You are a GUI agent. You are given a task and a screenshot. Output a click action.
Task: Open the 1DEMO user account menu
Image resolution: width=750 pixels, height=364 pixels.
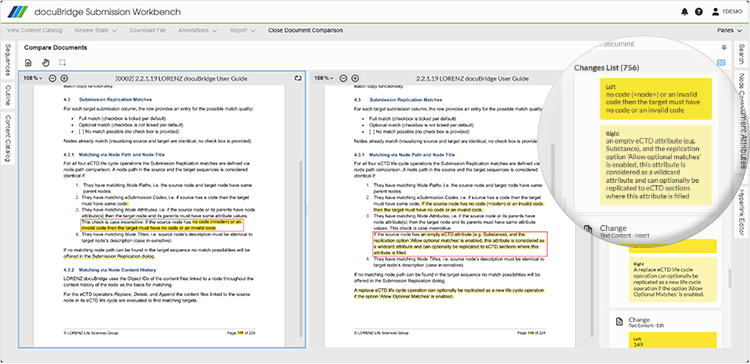(726, 11)
